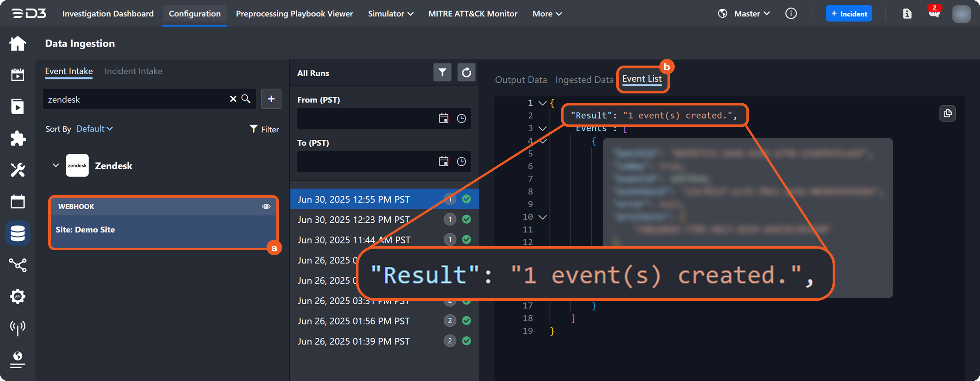Click the integrations puzzle piece icon
The width and height of the screenshot is (980, 381).
tap(17, 138)
